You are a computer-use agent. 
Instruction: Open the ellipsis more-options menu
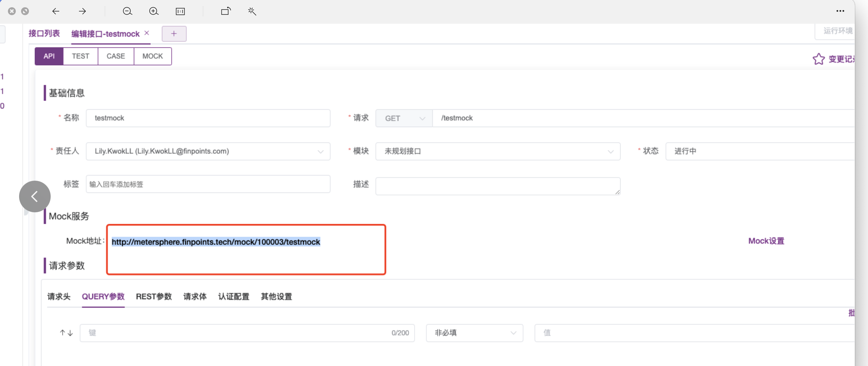coord(840,11)
